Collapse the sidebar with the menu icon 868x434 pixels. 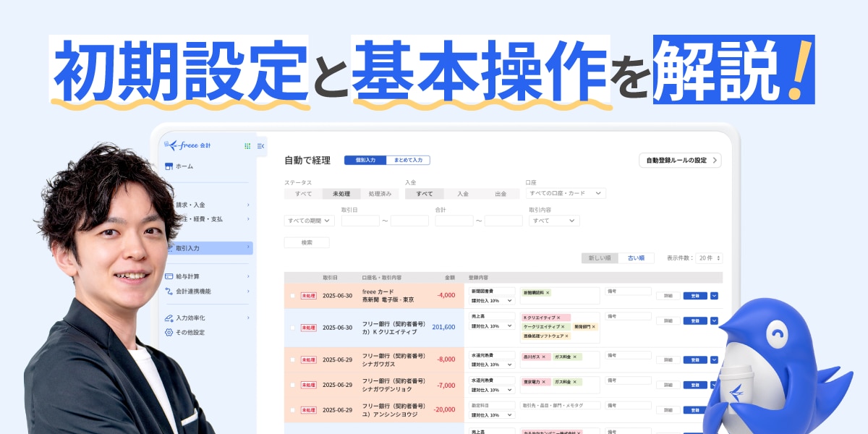coord(260,146)
